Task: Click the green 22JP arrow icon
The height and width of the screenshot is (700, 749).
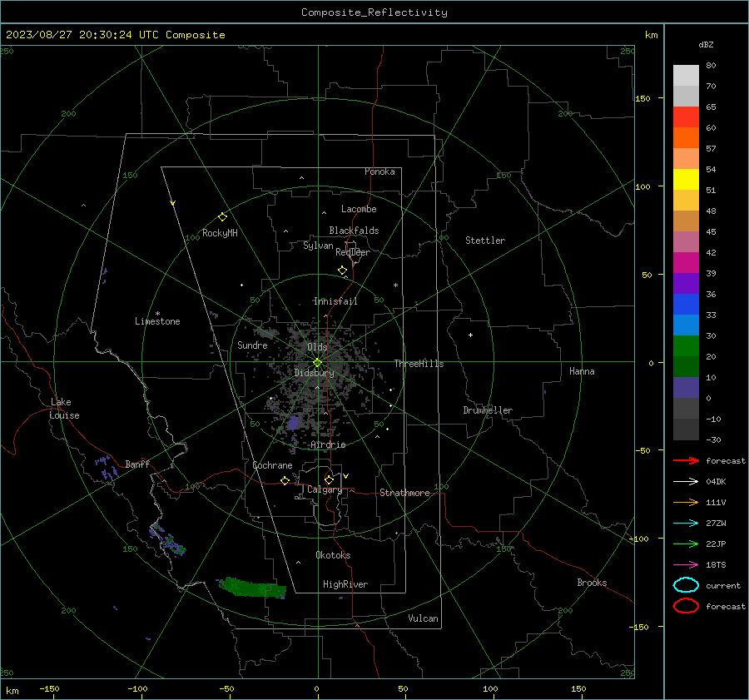Action: (686, 544)
